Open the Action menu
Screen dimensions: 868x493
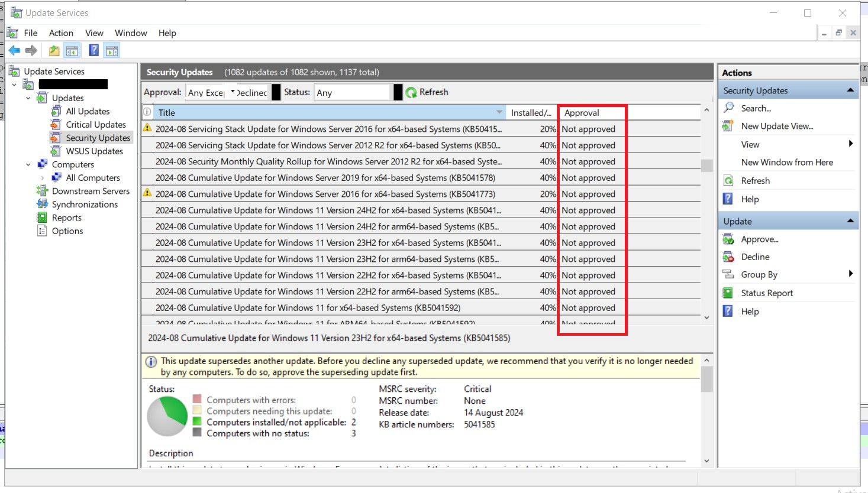61,33
